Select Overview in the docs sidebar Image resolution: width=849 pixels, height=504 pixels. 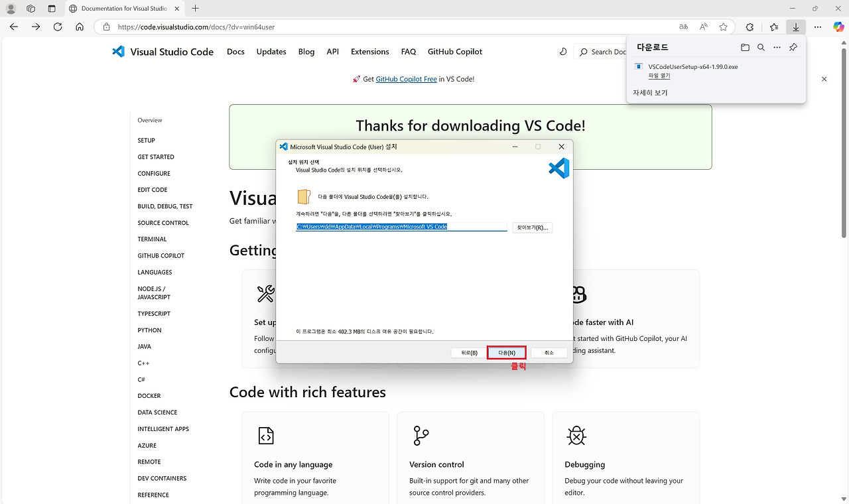pyautogui.click(x=150, y=120)
